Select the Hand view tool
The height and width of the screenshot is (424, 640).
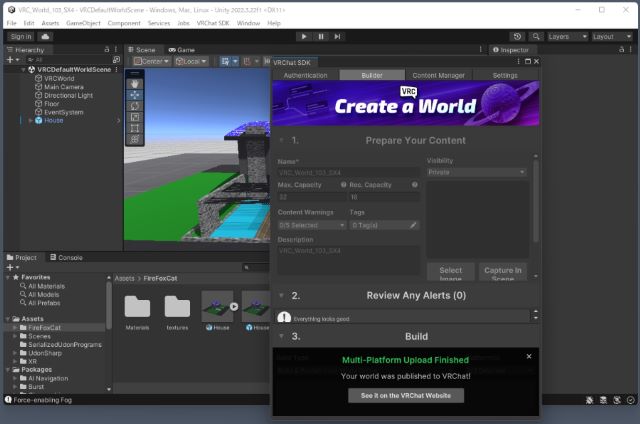coord(135,84)
